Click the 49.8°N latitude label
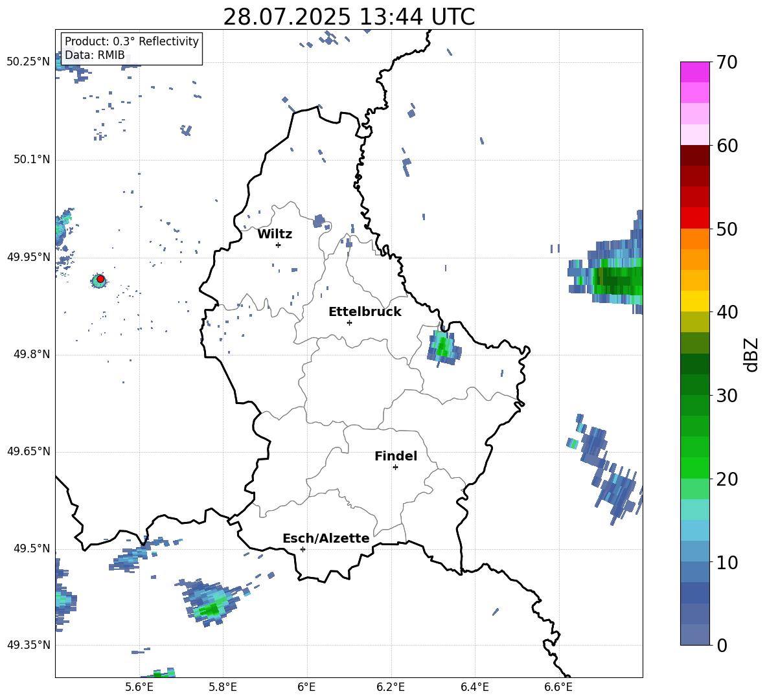This screenshot has height=700, width=767. (x=31, y=354)
